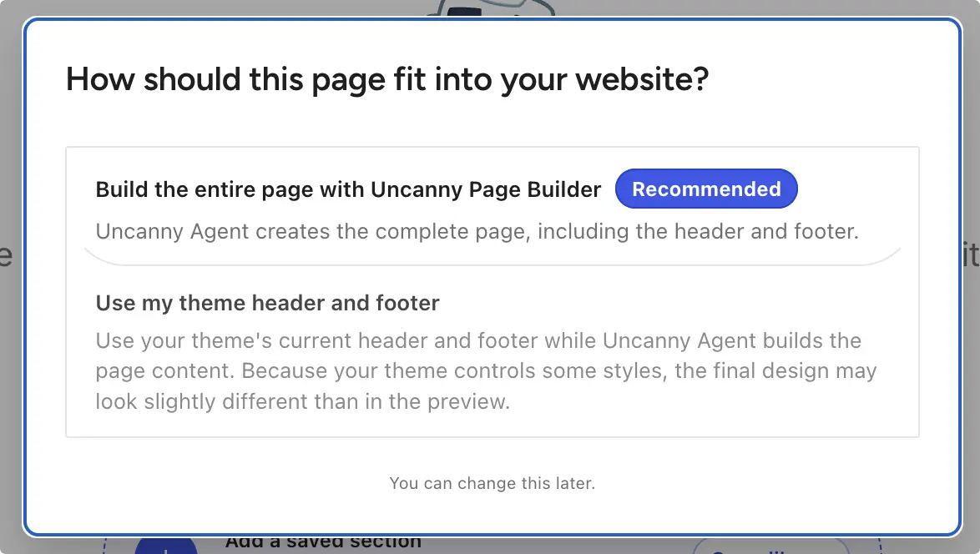The width and height of the screenshot is (980, 554).
Task: Click the blue Recommended badge
Action: tap(706, 189)
